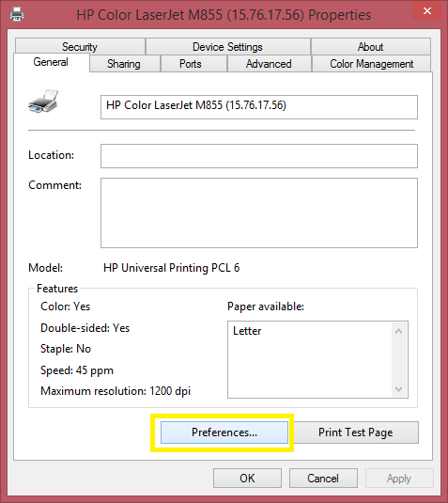Open the Color Management tab
This screenshot has height=503, width=448.
click(371, 64)
